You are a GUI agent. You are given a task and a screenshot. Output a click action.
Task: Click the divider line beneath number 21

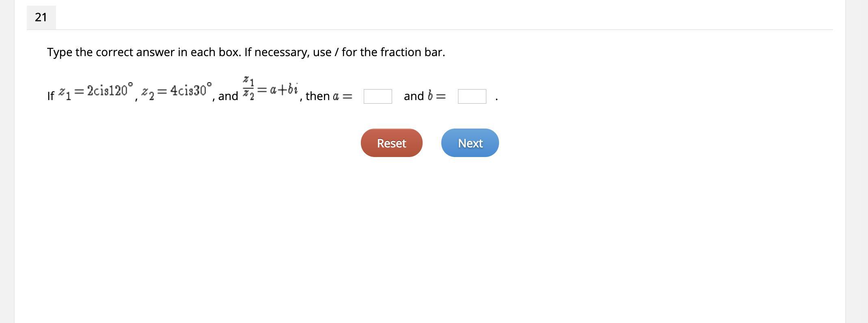point(430,30)
